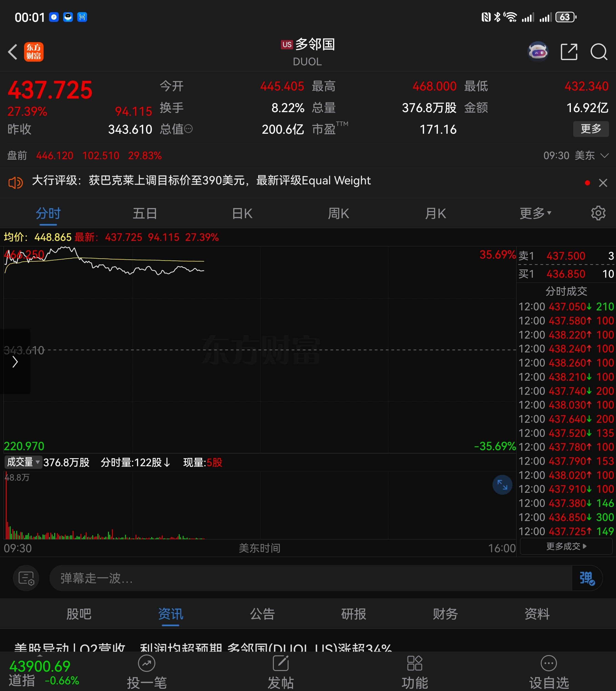Switch to the 日K tab
This screenshot has width=616, height=691.
click(242, 214)
